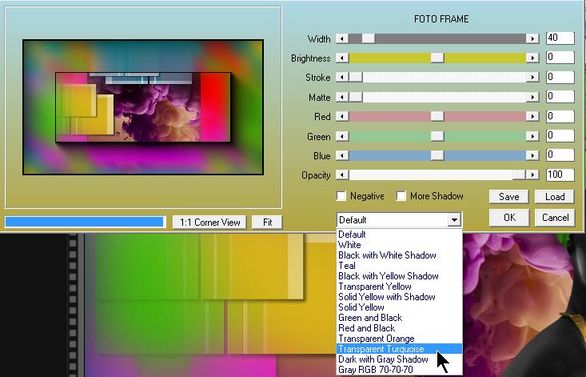Switch preview to 1:1 Corner View
The width and height of the screenshot is (586, 377).
[210, 222]
